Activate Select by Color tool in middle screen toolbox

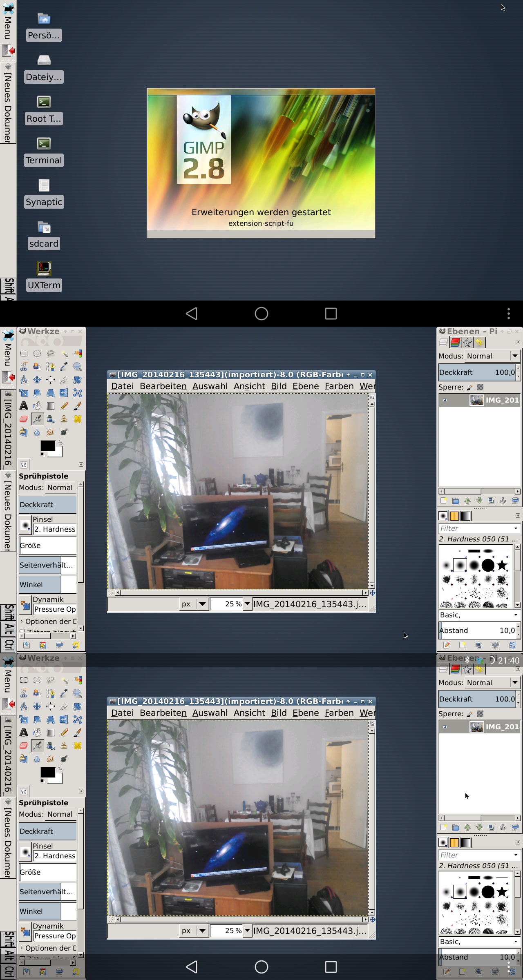(78, 354)
